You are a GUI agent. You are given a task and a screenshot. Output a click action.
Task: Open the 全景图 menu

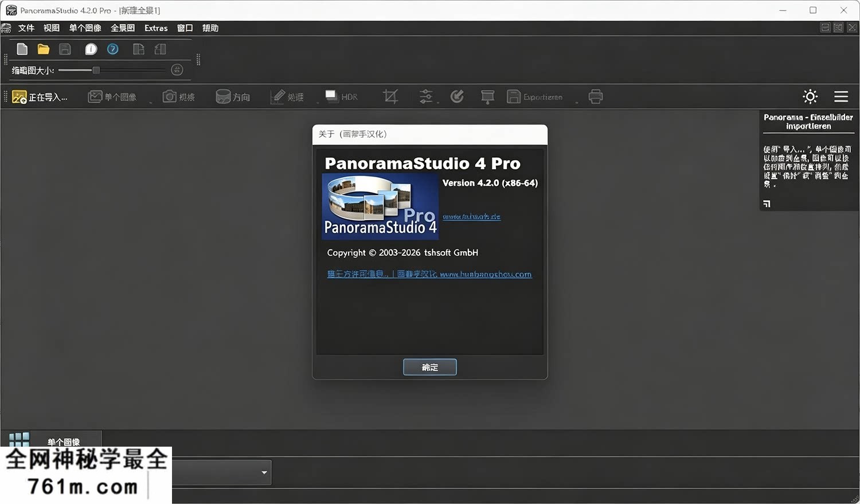[123, 28]
